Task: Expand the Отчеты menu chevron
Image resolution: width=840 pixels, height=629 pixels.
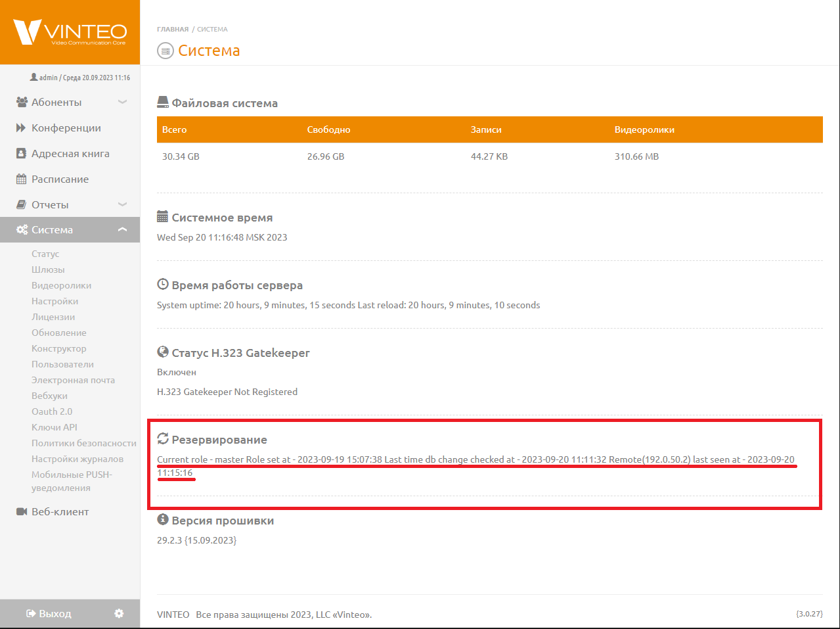Action: pos(122,204)
